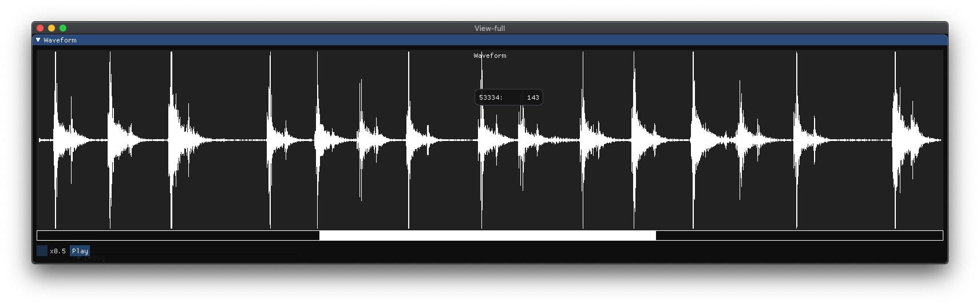The width and height of the screenshot is (980, 306).
Task: Click the Waveform plot title text
Action: [x=489, y=56]
